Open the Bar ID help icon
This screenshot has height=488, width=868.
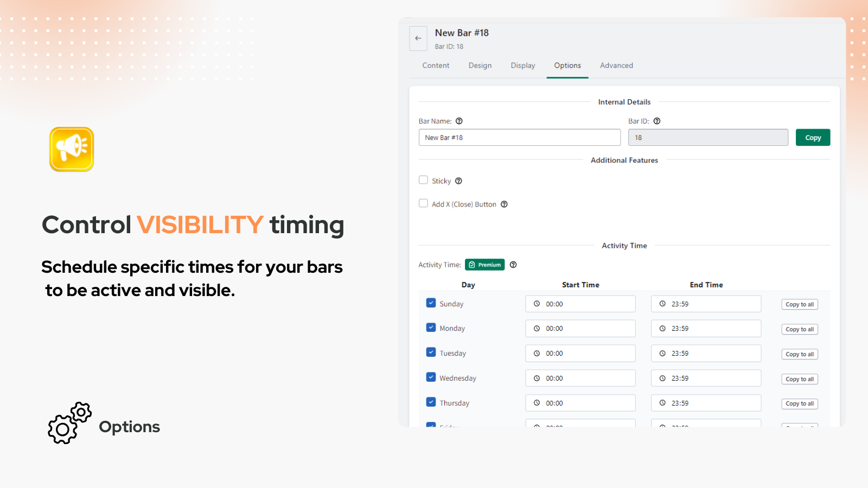pos(657,121)
